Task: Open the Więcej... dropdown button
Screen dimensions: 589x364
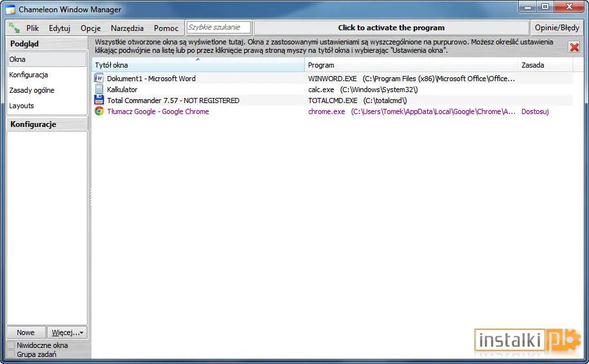Action: 67,332
